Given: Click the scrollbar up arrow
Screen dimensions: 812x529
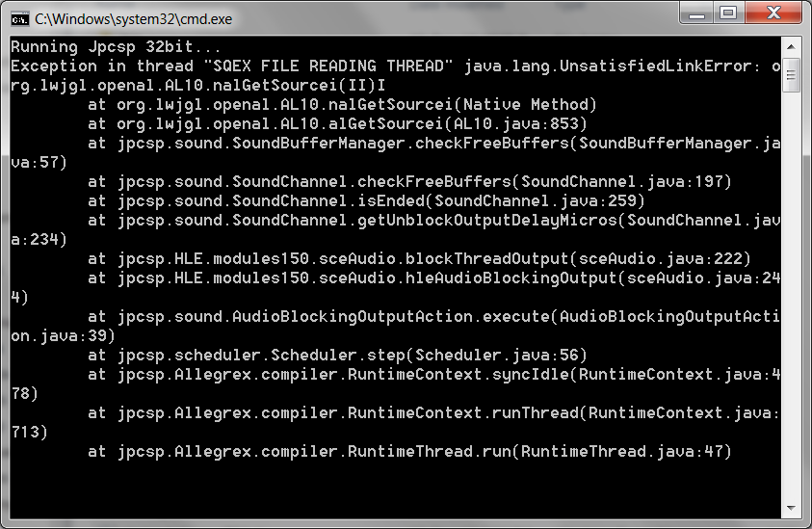Looking at the screenshot, I should (791, 46).
